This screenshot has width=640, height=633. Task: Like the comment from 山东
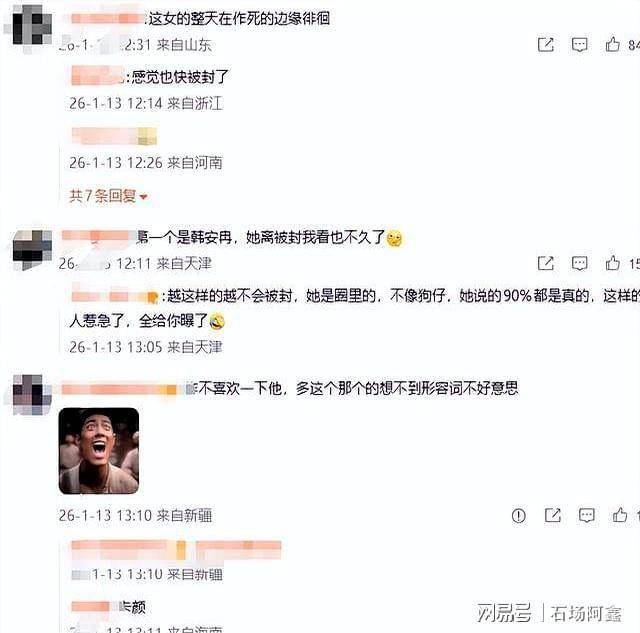pyautogui.click(x=612, y=44)
